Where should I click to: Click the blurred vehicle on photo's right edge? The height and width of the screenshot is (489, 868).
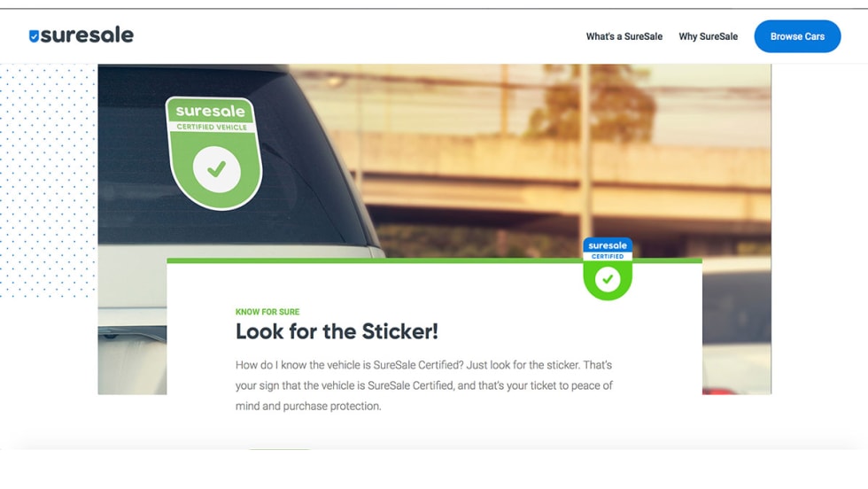pyautogui.click(x=736, y=327)
